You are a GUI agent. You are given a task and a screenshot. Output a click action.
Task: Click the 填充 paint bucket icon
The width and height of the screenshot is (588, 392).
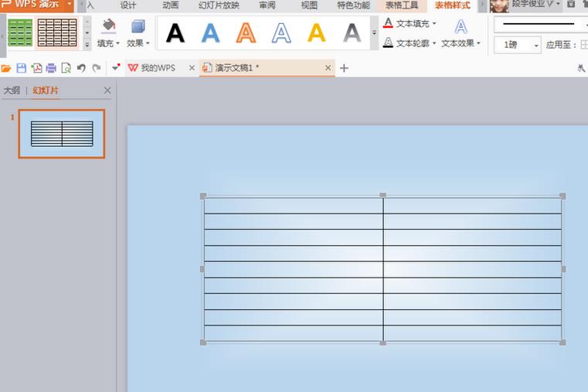(x=108, y=26)
